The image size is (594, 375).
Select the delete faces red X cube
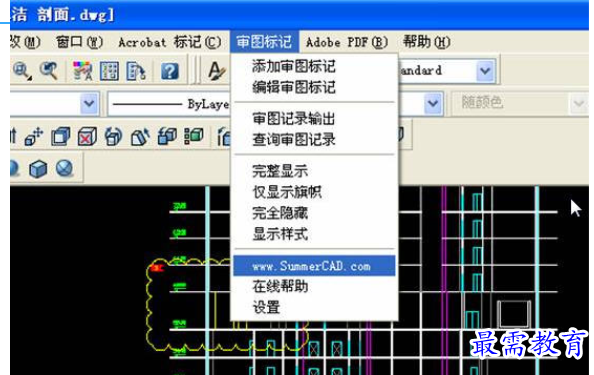87,136
